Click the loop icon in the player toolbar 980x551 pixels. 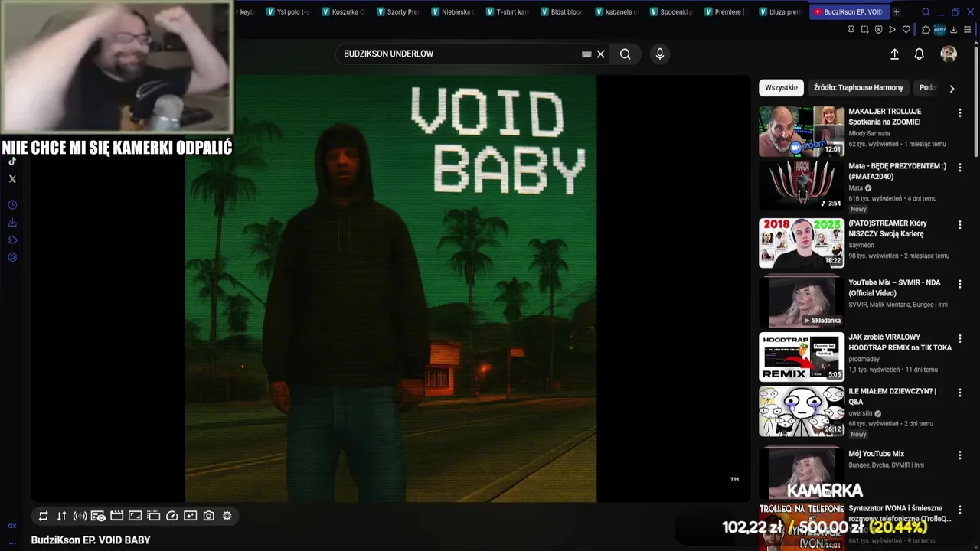click(43, 516)
